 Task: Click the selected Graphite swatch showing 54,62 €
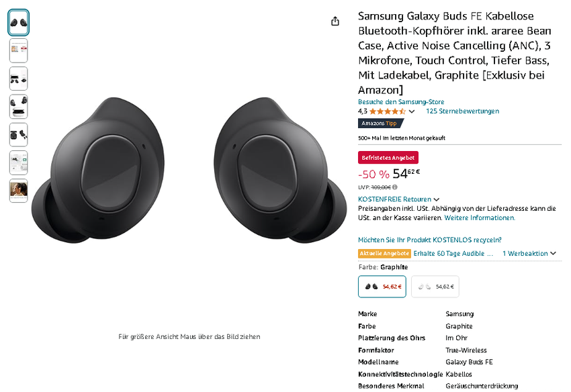[x=382, y=286]
